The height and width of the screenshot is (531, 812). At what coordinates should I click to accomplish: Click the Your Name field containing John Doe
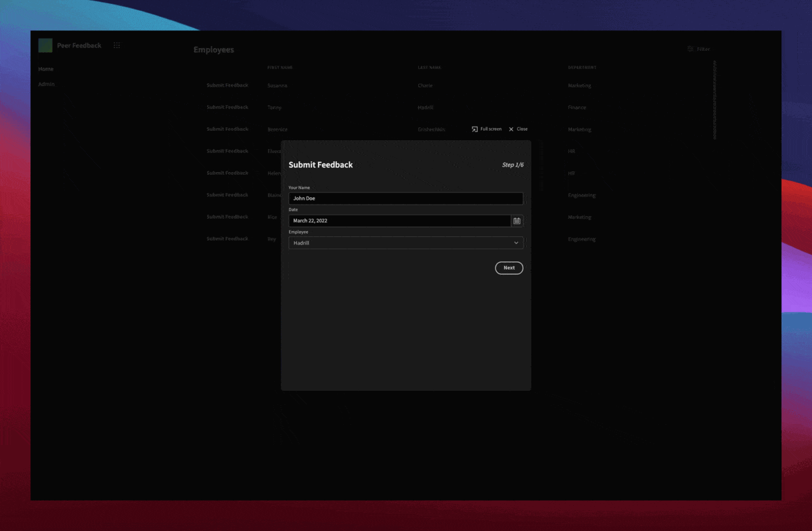tap(406, 198)
